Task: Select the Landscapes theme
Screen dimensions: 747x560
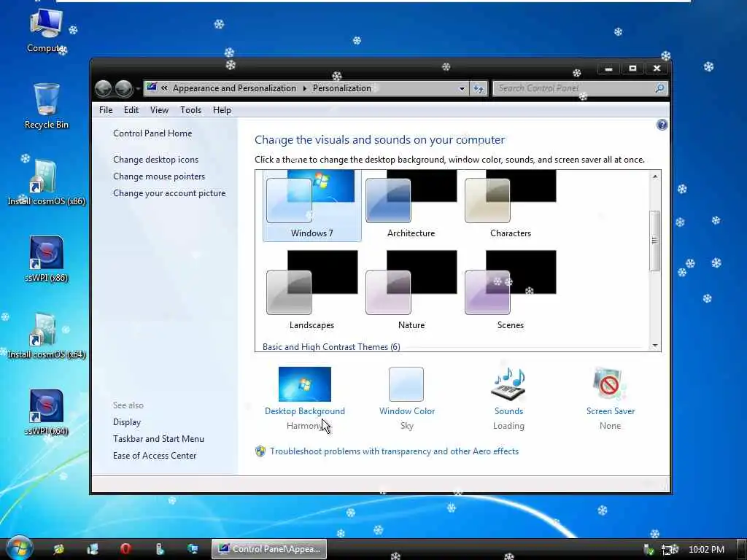Action: 312,290
